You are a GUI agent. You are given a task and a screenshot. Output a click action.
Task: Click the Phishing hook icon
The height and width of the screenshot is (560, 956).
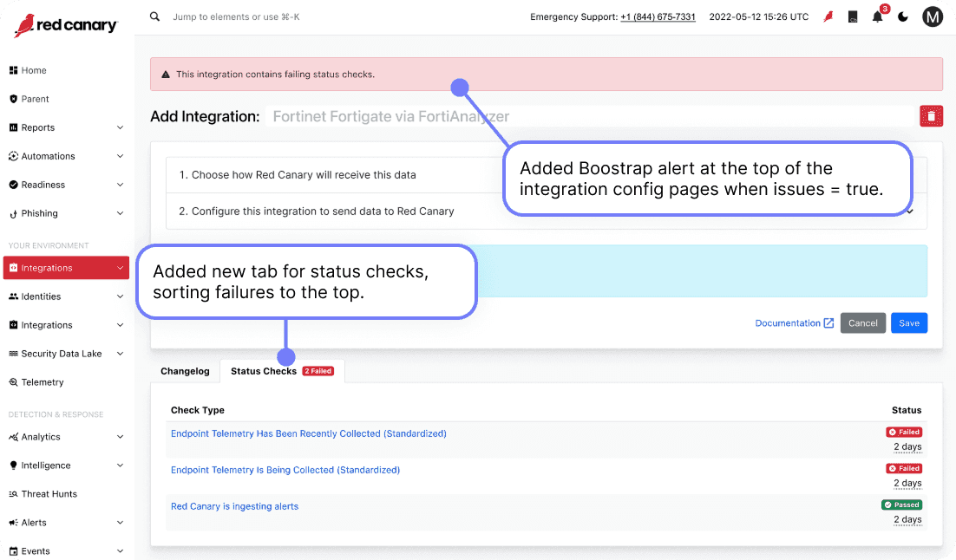pyautogui.click(x=13, y=214)
